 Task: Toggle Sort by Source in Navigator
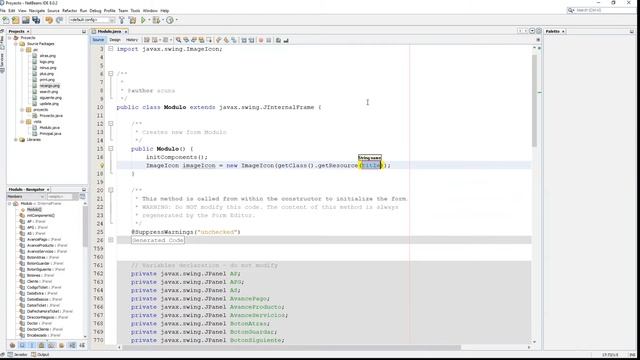(82, 345)
